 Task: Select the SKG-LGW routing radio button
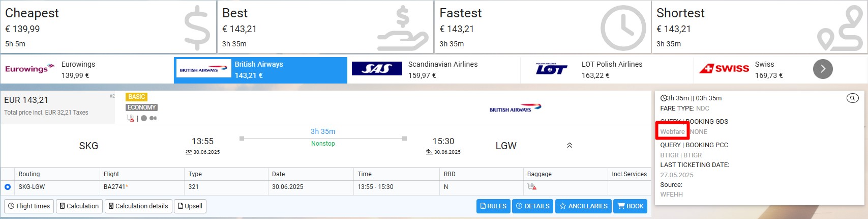tap(8, 187)
